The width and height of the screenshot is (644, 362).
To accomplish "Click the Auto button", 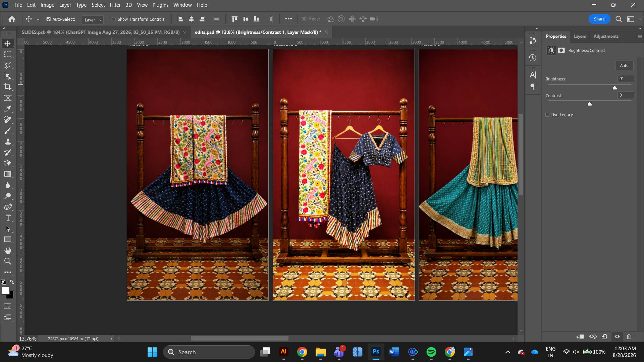I will 624,65.
